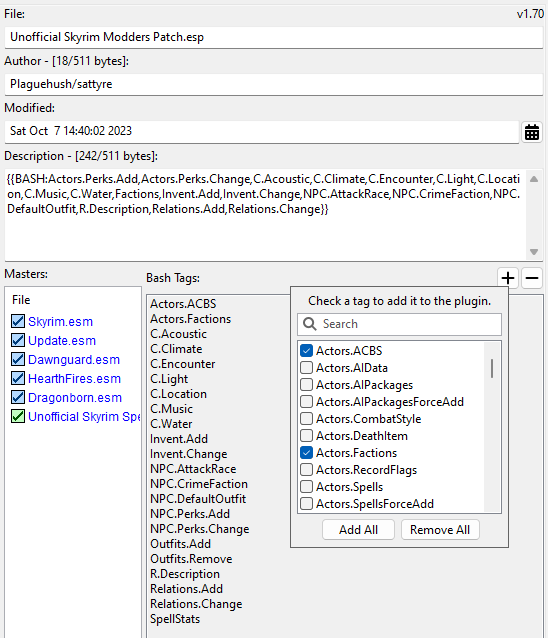
Task: Toggle the Dawnguard.esm master checkbox
Action: [x=18, y=360]
